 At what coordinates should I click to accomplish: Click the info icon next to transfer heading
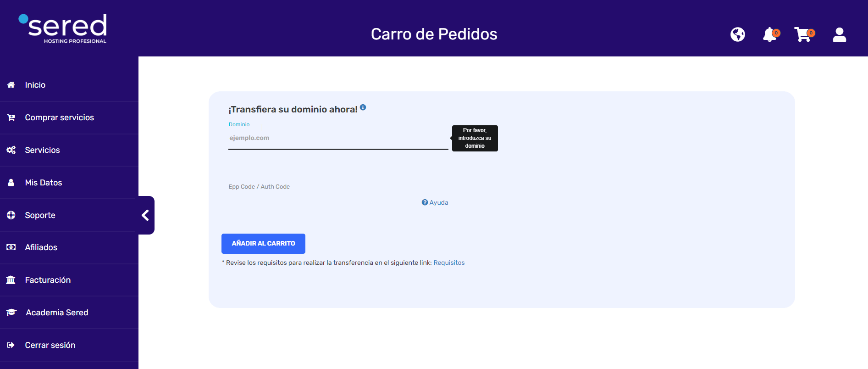[363, 107]
